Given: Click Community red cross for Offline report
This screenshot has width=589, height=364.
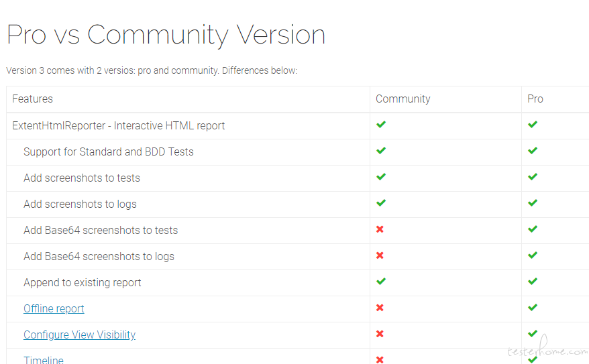Looking at the screenshot, I should click(x=380, y=307).
